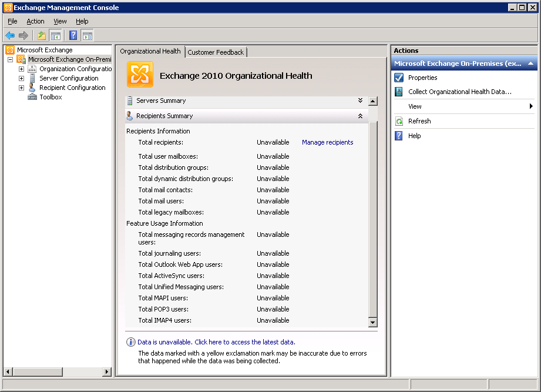
Task: Click the 'Total IMAP4 users:' label
Action: tap(165, 320)
